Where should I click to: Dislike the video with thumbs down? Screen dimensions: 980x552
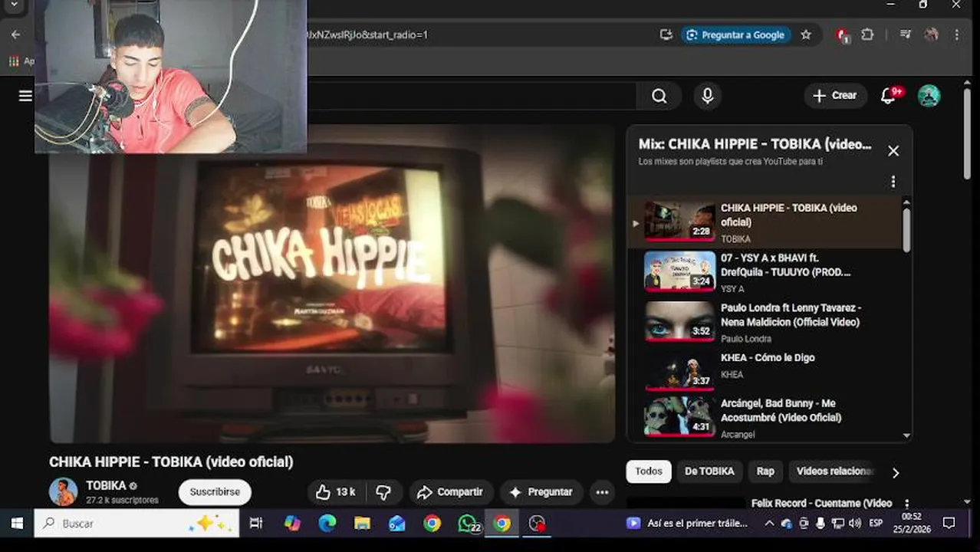383,492
